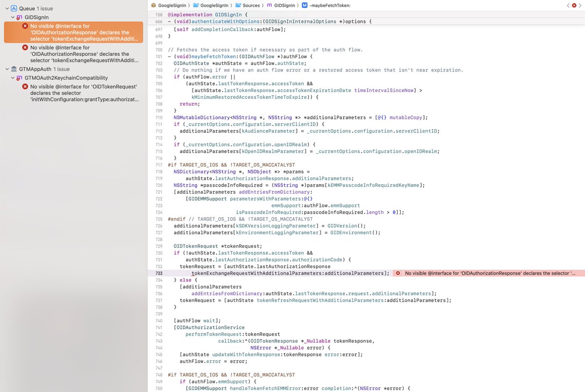Collapse the GTMAppAuth issue group
This screenshot has width=585, height=392.
click(6, 69)
